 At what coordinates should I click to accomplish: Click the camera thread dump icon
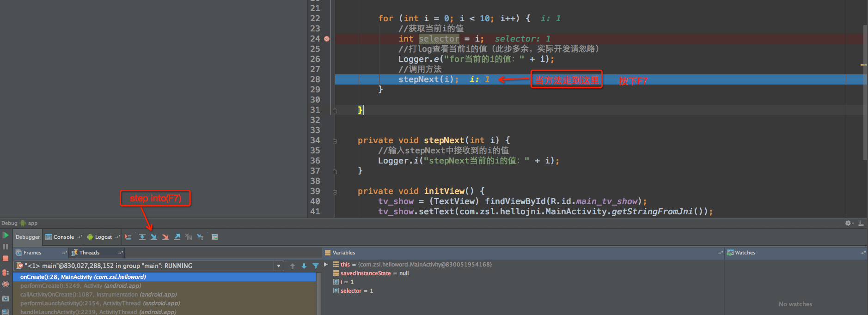tap(6, 298)
